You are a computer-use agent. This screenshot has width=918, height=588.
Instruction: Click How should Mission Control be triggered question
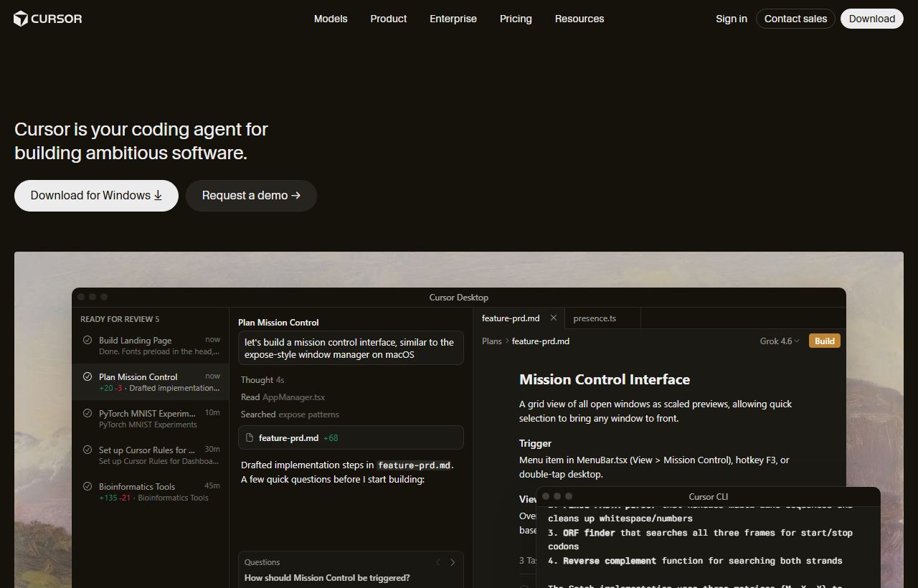[x=327, y=577]
